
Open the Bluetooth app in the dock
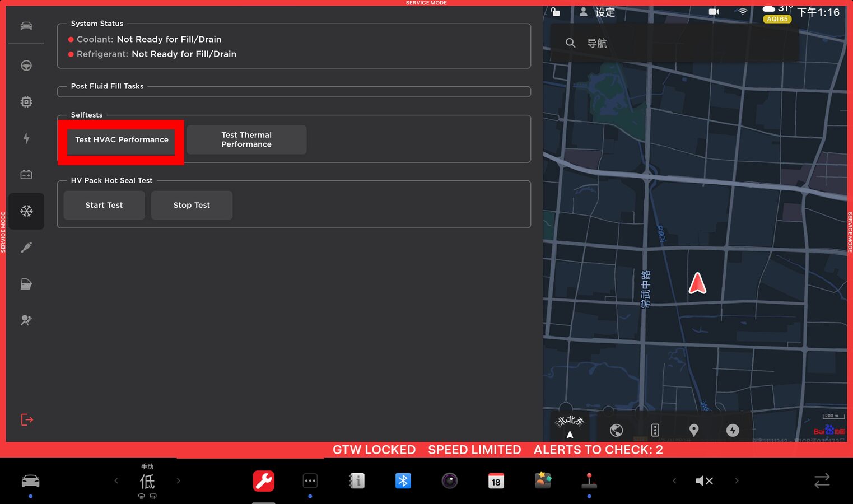[403, 481]
